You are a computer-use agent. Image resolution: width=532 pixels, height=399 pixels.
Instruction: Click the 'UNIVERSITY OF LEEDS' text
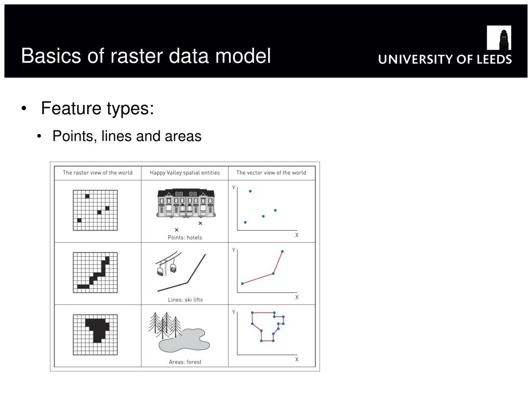pos(445,59)
